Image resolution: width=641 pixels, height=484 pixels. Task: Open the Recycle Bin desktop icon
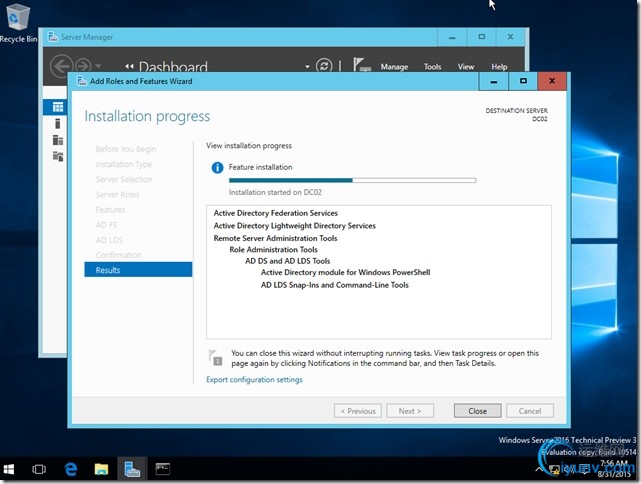click(17, 22)
